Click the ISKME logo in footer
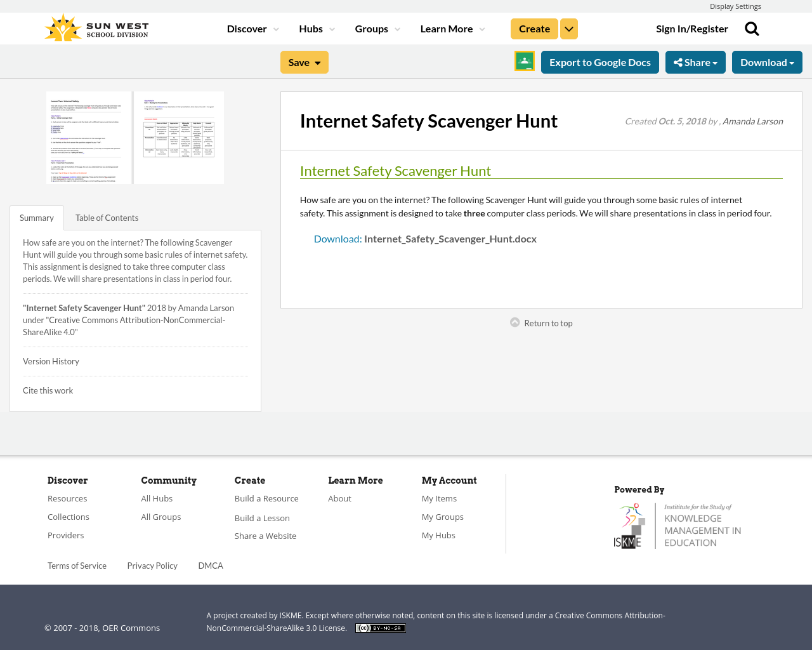Screen dimensions: 812x650 pyautogui.click(x=678, y=526)
